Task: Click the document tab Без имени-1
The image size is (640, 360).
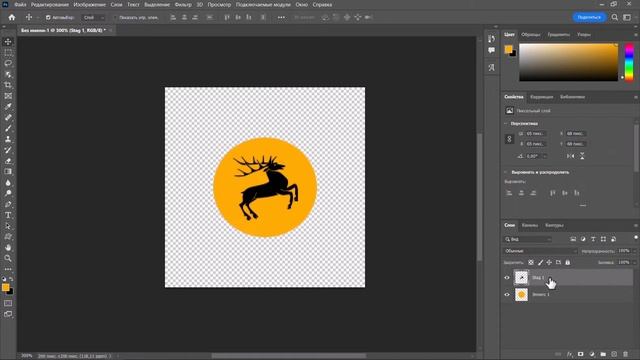Action: 63,30
